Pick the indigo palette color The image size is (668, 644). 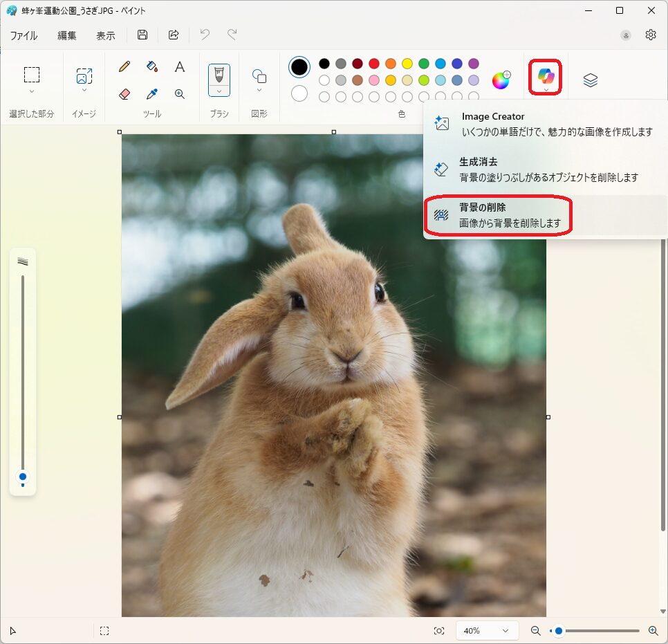click(457, 64)
